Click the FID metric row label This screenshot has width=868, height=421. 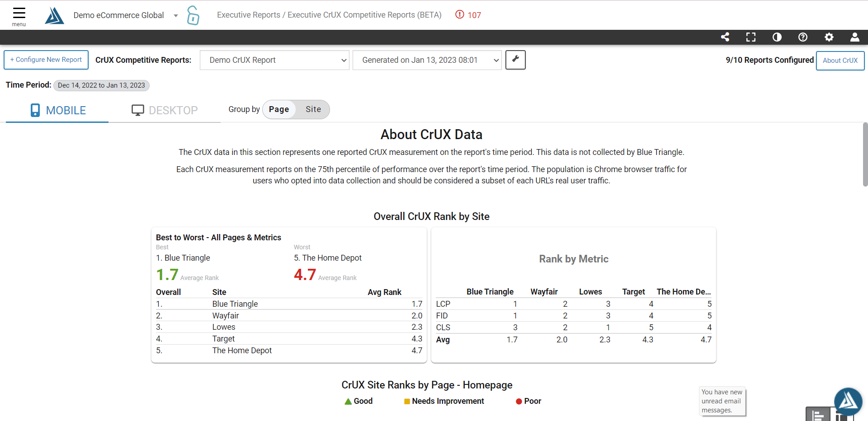tap(442, 316)
